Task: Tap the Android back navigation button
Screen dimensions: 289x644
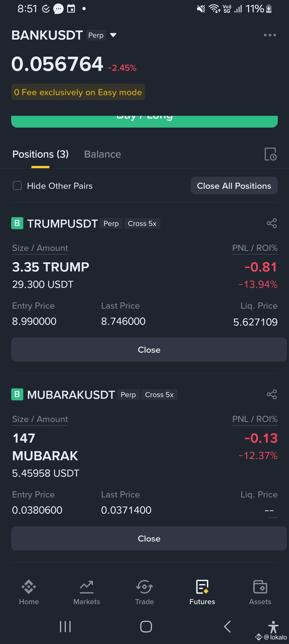Action: (227, 626)
